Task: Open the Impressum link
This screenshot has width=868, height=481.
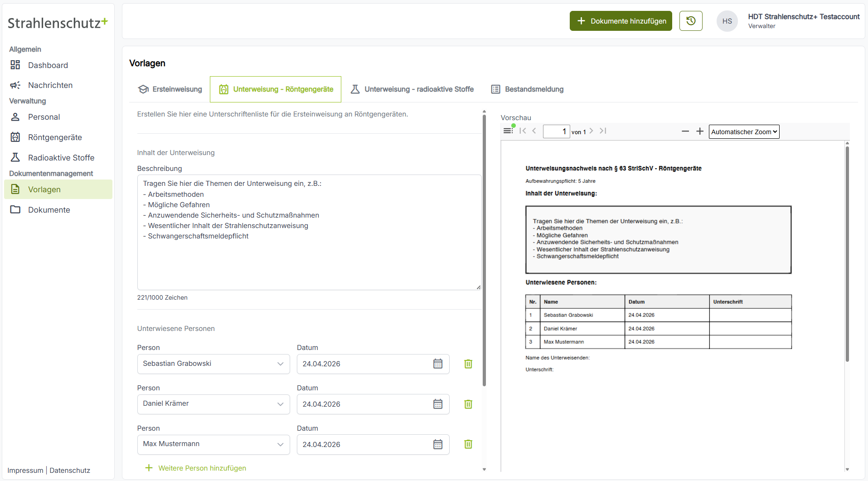Action: [25, 471]
